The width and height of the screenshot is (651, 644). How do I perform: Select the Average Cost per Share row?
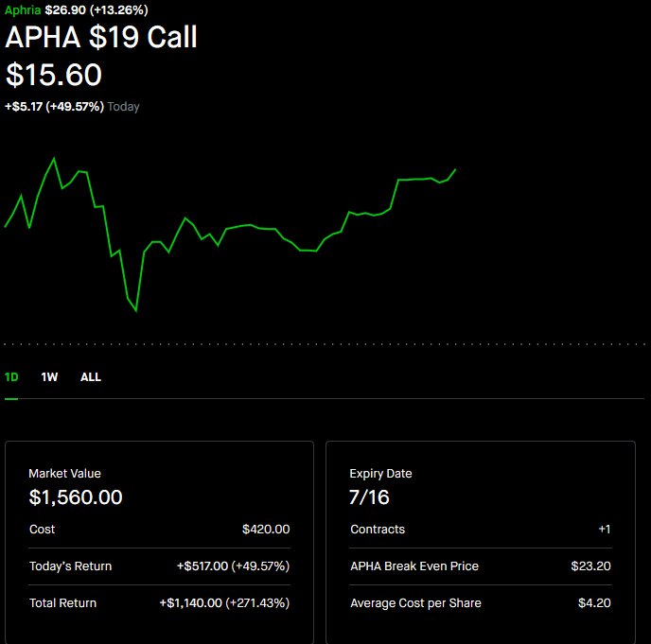click(x=480, y=602)
